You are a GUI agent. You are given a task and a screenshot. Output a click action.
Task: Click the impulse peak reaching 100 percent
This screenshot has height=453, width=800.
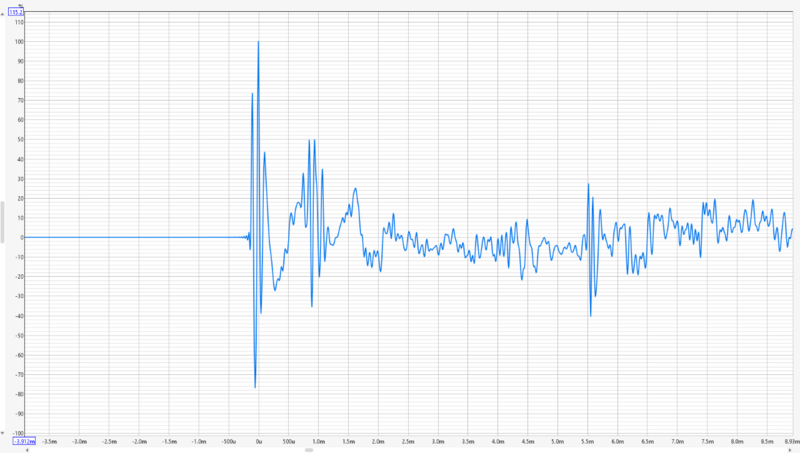[258, 42]
